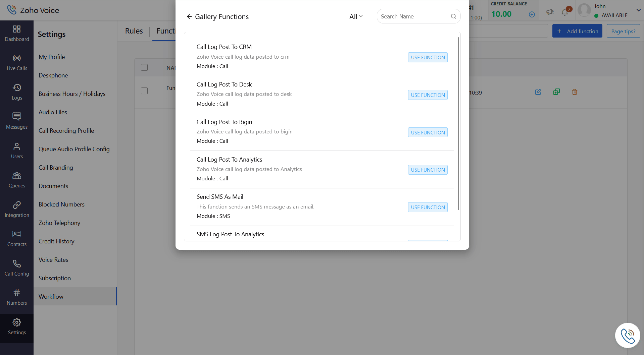Focus the Search Name input field

[414, 16]
